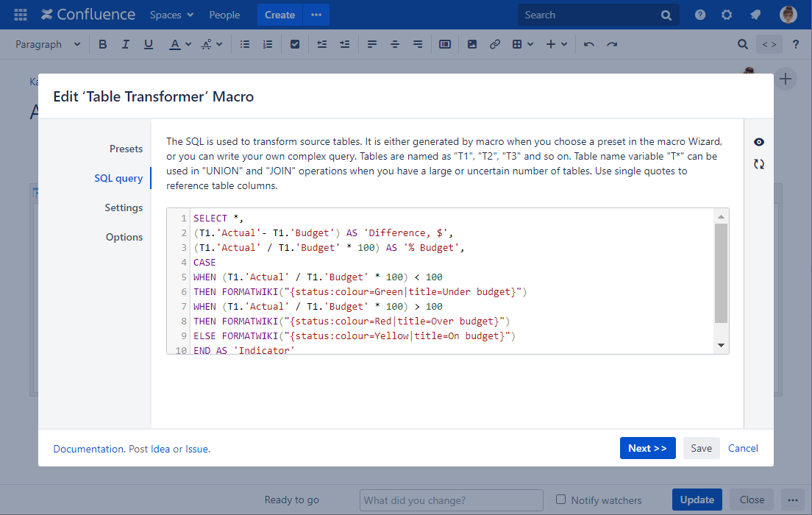Toggle the Notify watchers checkbox
This screenshot has height=515, width=812.
point(561,500)
